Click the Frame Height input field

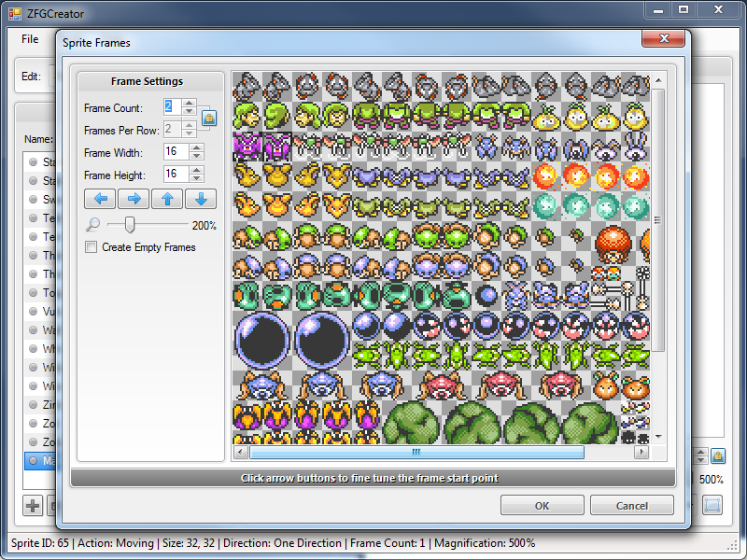pyautogui.click(x=176, y=174)
